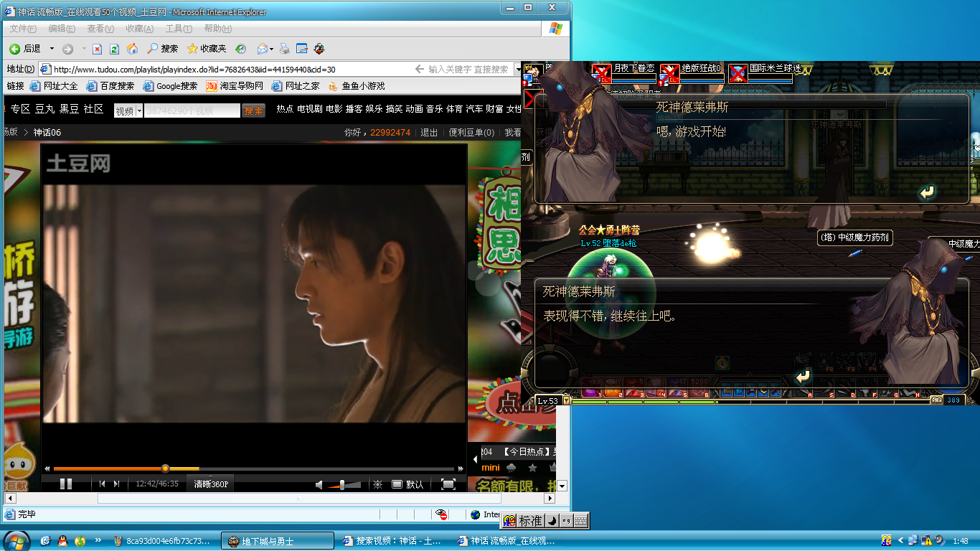The width and height of the screenshot is (980, 551).
Task: Toggle the IME punctuation mode button
Action: tap(566, 521)
